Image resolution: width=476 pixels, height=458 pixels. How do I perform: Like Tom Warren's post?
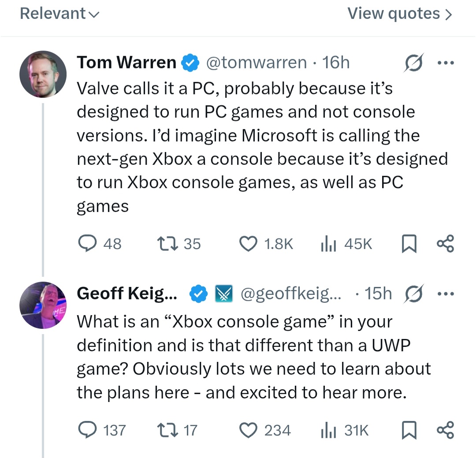point(248,243)
